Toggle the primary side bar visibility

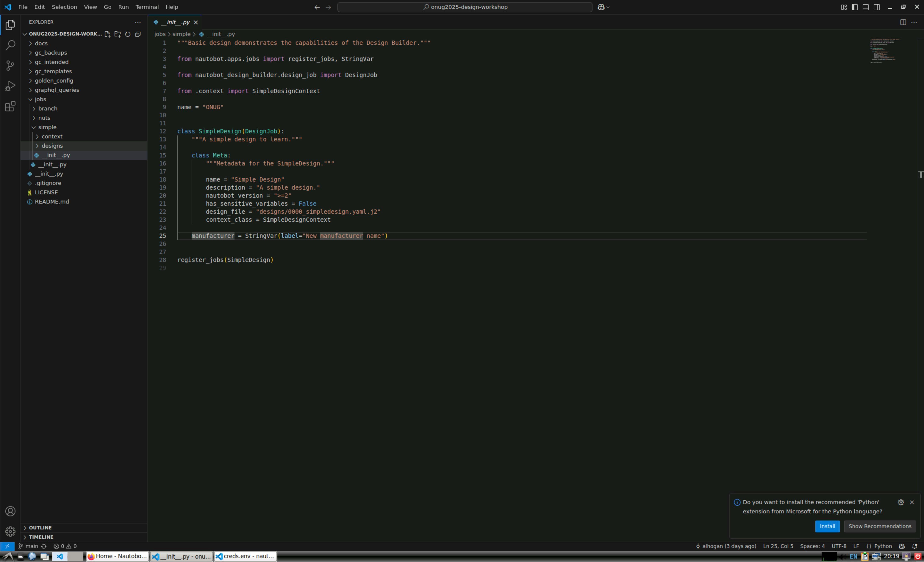pos(855,7)
